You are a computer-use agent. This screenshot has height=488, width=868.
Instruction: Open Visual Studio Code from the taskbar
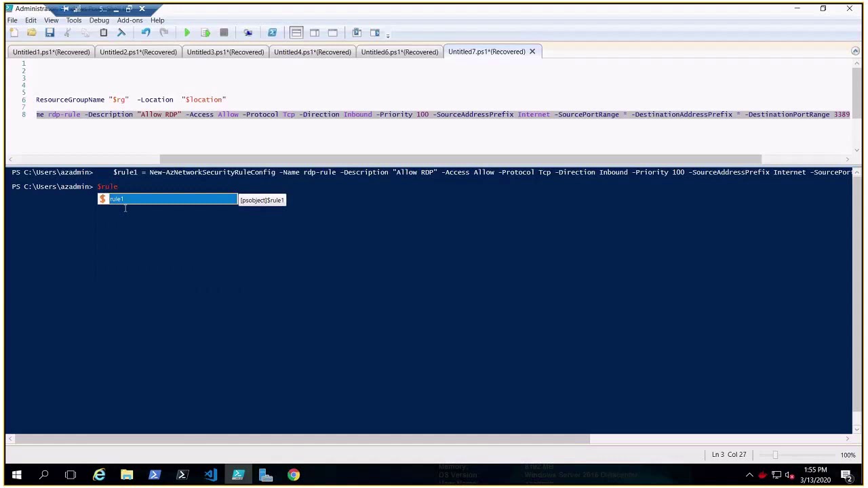point(210,474)
